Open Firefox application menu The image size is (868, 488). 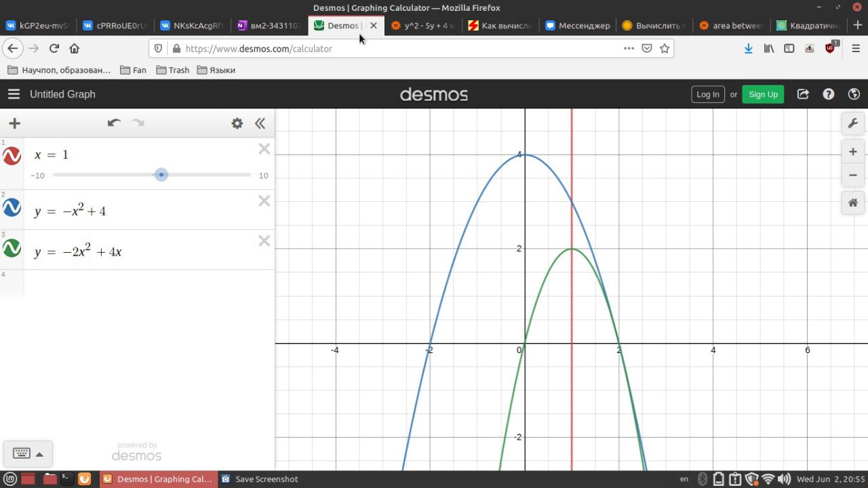click(856, 48)
